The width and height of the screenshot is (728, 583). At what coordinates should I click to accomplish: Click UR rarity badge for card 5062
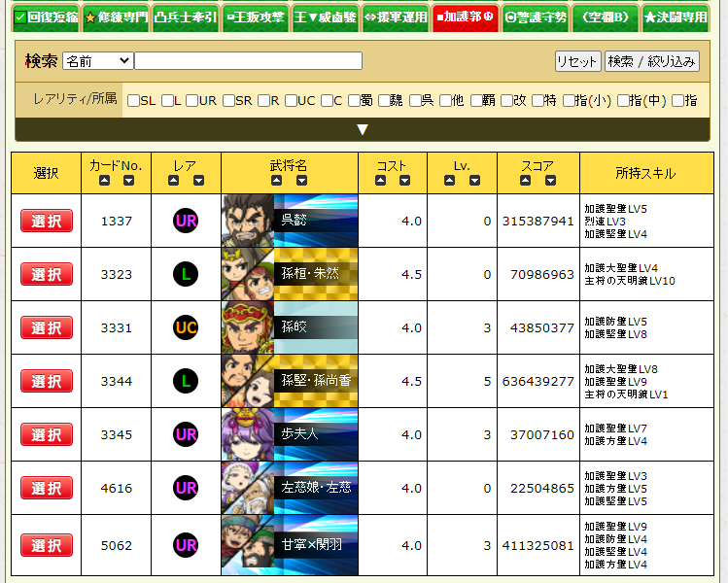pyautogui.click(x=186, y=545)
